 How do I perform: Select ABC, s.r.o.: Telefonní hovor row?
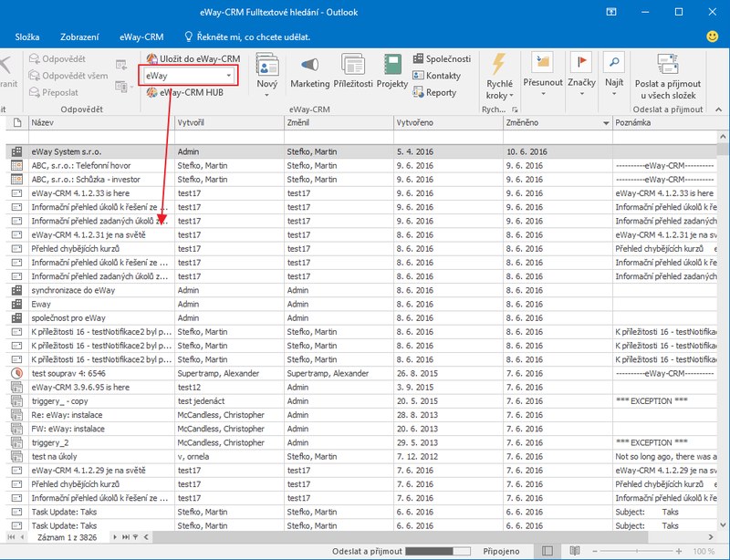(361, 166)
